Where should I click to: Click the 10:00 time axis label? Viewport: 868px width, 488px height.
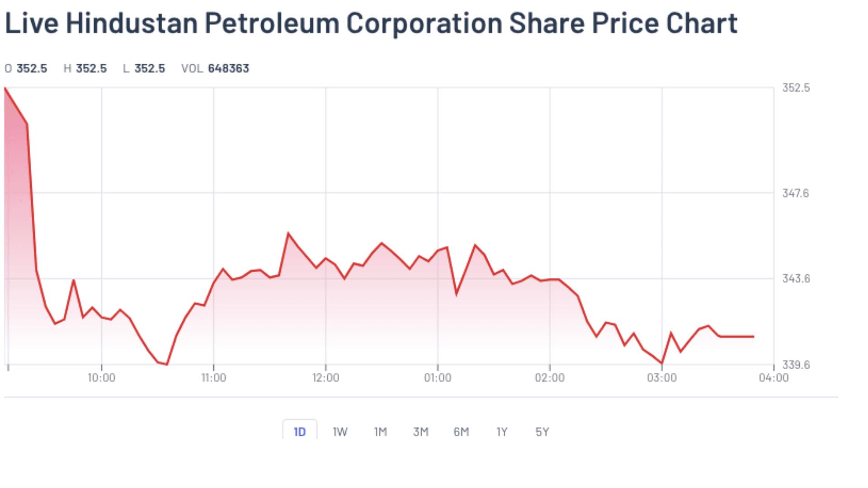coord(101,378)
